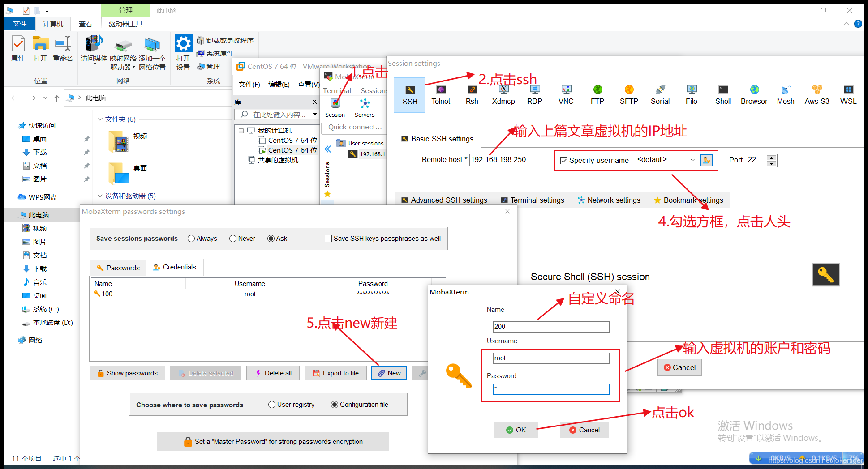Enable Save SSH keys passphrases as well

point(328,239)
